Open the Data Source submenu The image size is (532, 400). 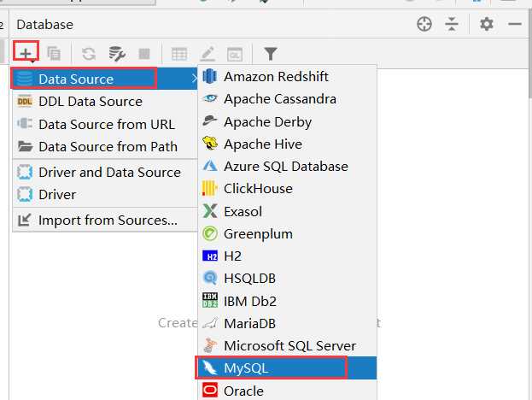tap(105, 79)
